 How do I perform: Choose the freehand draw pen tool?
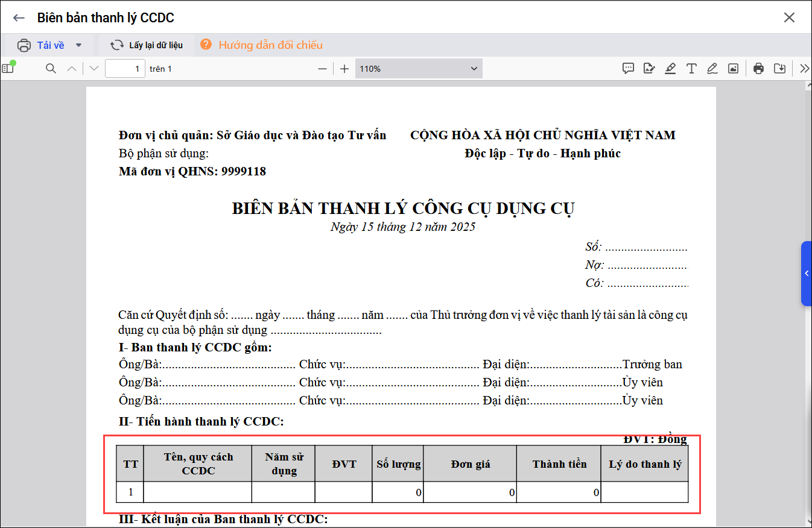pos(712,69)
